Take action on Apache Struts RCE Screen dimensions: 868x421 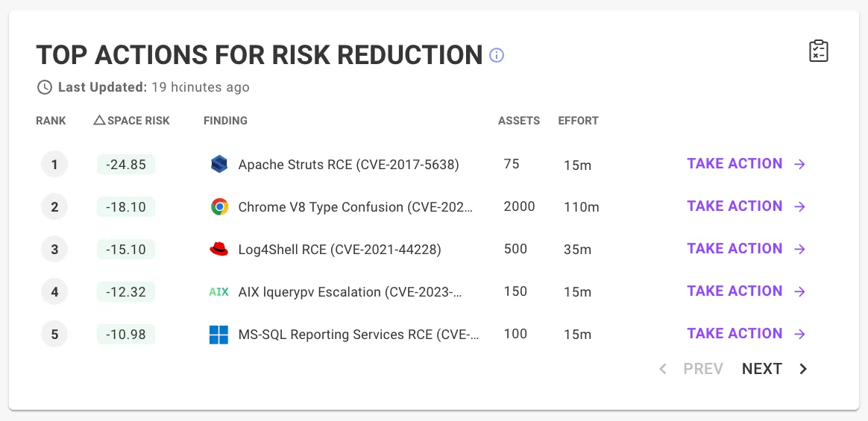[746, 164]
